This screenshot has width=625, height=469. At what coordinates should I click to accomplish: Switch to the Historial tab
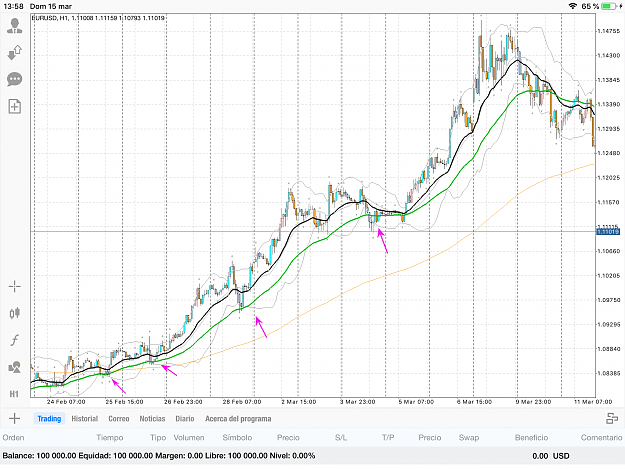tap(85, 419)
